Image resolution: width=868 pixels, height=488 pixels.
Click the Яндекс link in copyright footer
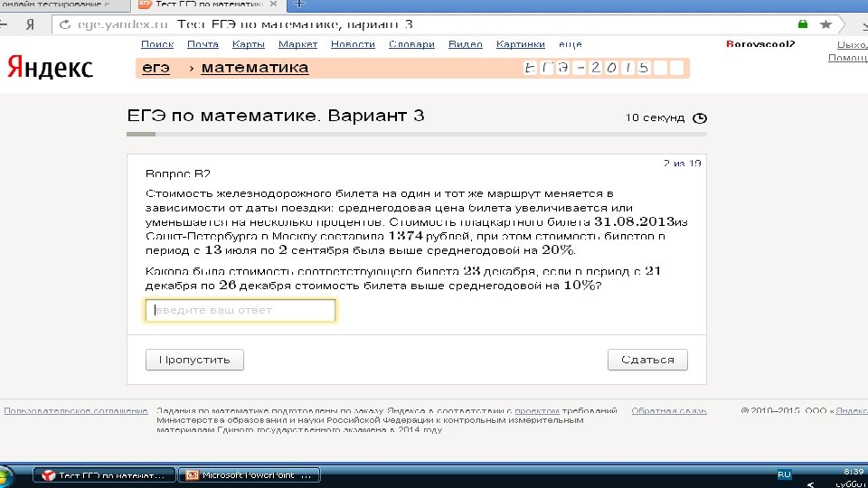pos(852,410)
